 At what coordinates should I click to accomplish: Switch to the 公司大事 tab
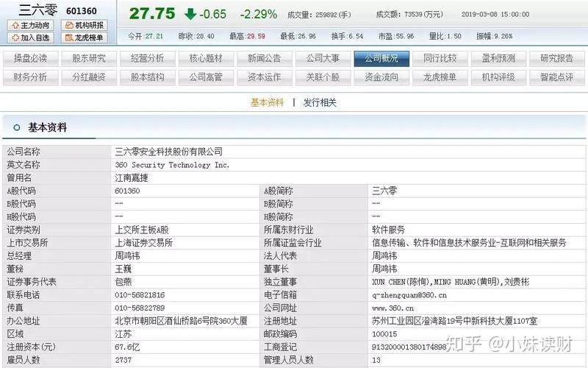pyautogui.click(x=323, y=59)
